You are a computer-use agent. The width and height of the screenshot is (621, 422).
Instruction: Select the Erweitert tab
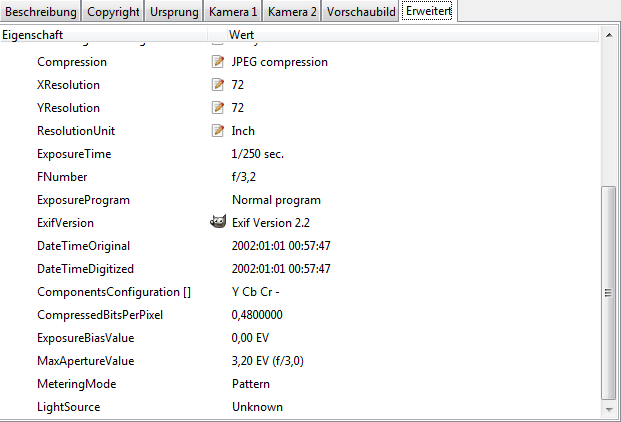tap(429, 11)
